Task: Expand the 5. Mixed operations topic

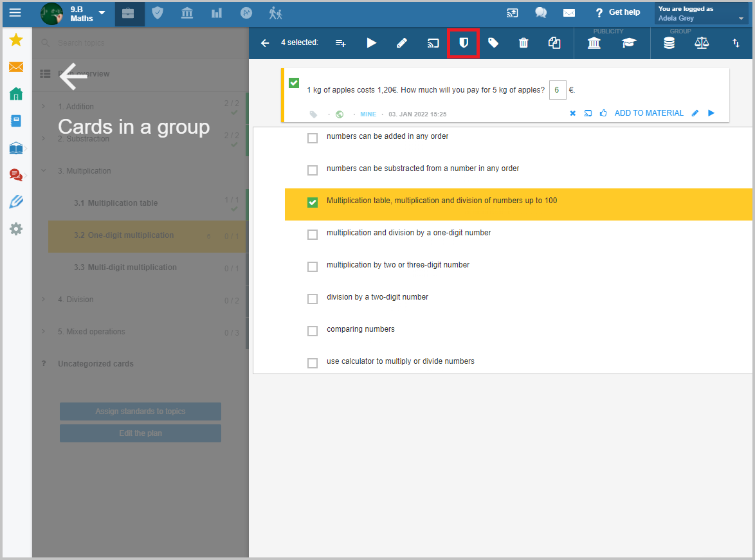Action: pyautogui.click(x=43, y=332)
